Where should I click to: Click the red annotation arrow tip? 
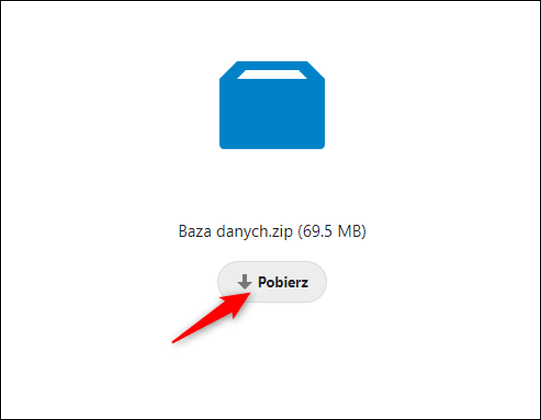248,294
